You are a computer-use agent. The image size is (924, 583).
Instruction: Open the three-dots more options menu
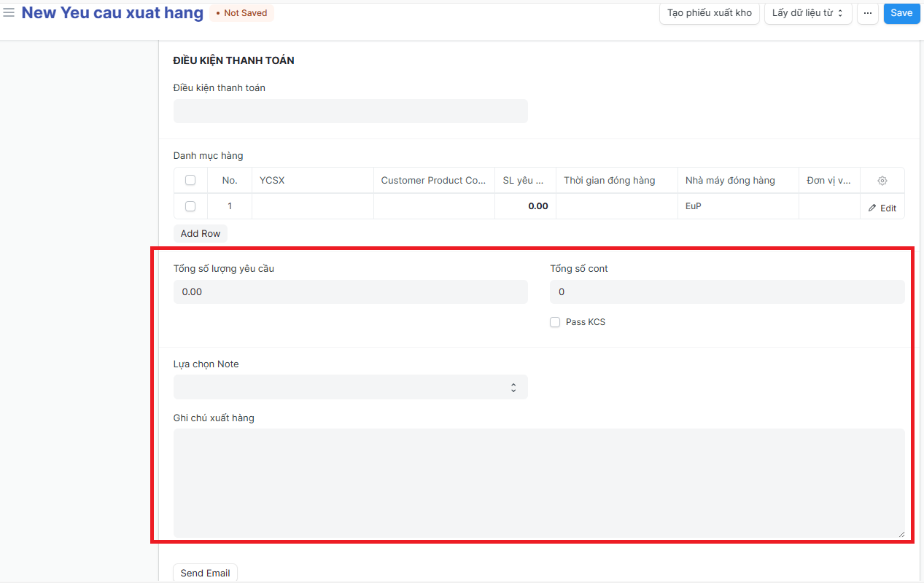coord(867,13)
